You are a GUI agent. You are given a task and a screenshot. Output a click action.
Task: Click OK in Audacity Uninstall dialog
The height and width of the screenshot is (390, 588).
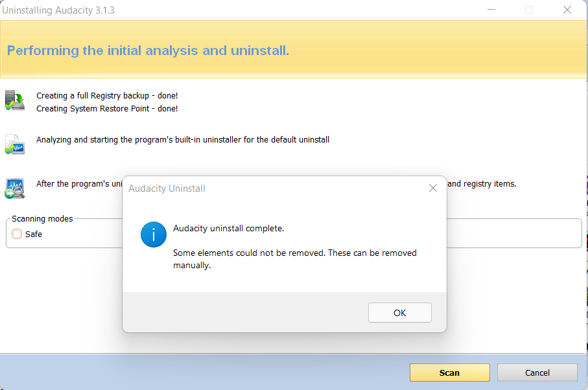tap(400, 312)
